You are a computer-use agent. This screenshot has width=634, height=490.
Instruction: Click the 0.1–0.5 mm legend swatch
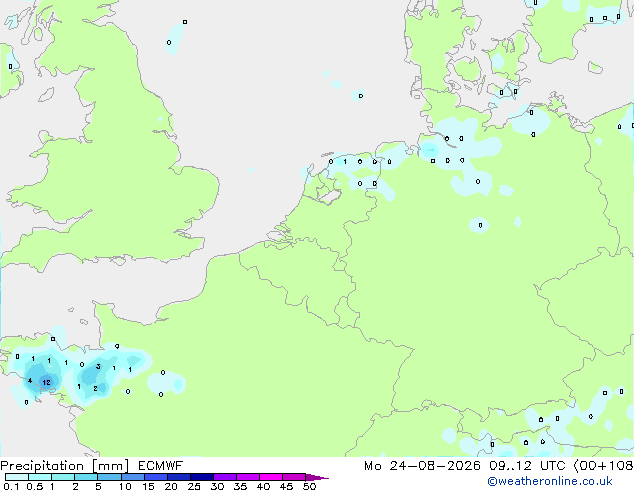click(17, 477)
